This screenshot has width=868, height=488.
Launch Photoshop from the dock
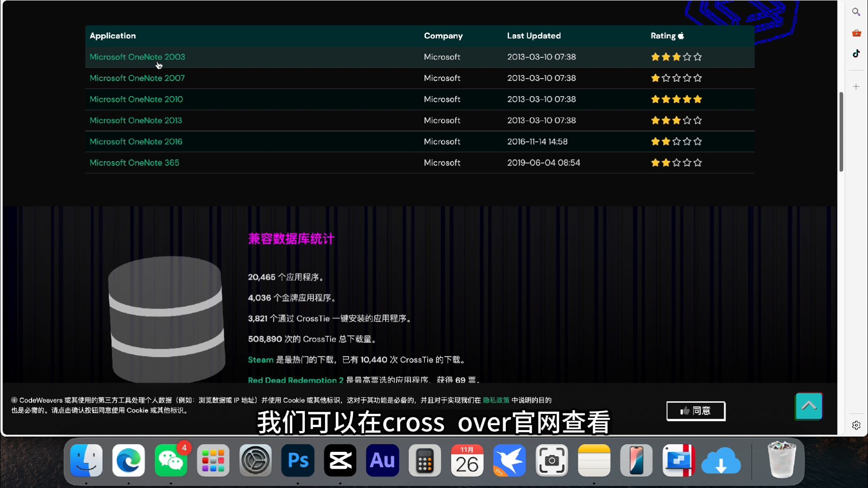coord(298,460)
